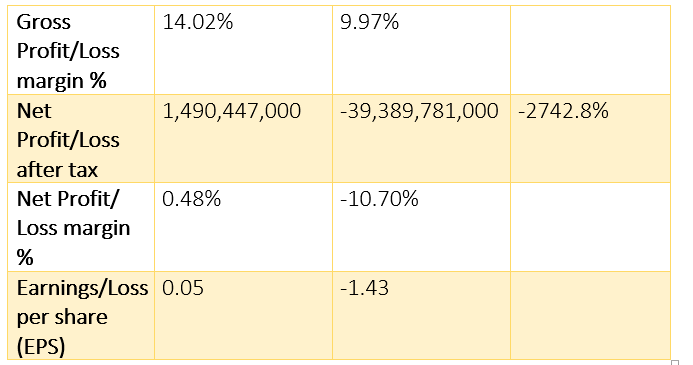Click the '(EPS)' text in last row
Image resolution: width=693 pixels, height=365 pixels.
point(41,347)
